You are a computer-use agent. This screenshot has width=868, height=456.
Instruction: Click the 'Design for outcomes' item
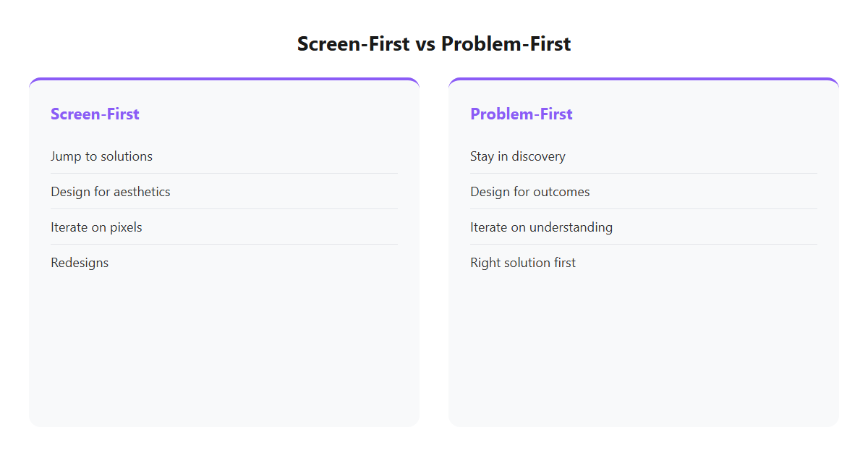click(644, 191)
